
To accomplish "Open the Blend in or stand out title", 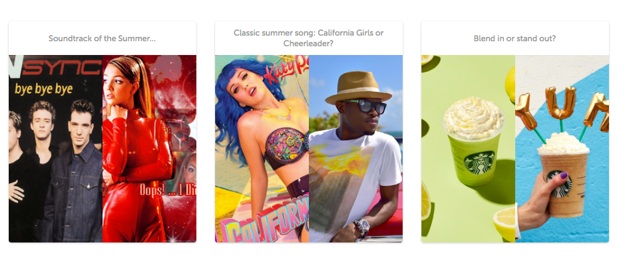I will click(515, 39).
